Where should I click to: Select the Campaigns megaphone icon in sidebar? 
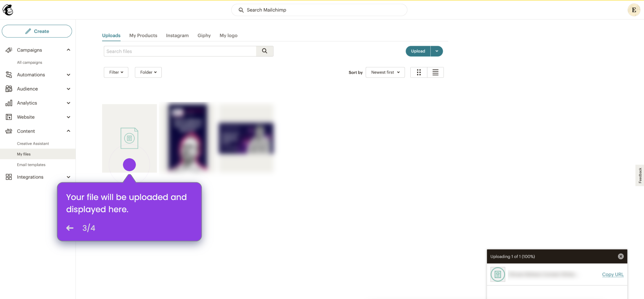pos(9,50)
